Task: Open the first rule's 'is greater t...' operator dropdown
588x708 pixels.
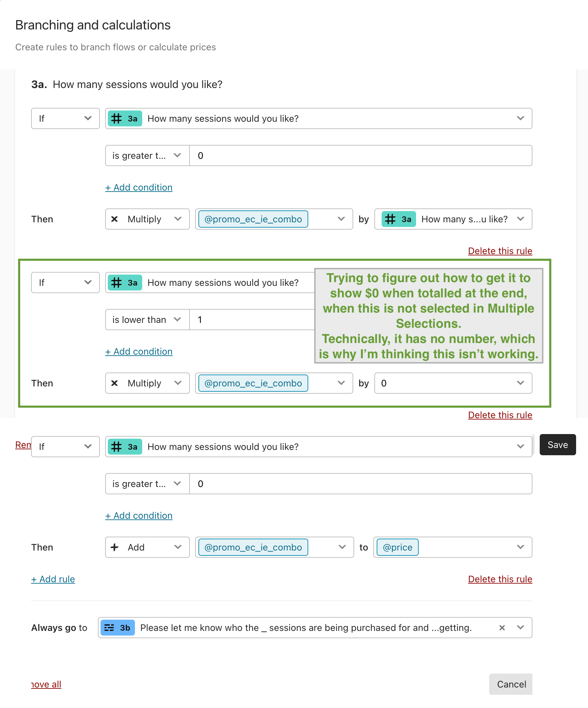Action: click(x=147, y=155)
